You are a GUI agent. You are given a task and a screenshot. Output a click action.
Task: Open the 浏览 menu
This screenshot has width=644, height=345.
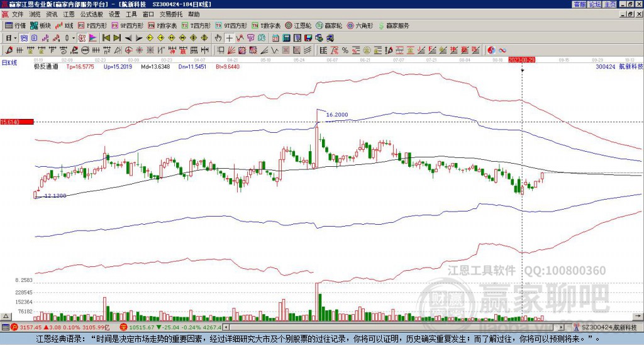click(x=35, y=14)
